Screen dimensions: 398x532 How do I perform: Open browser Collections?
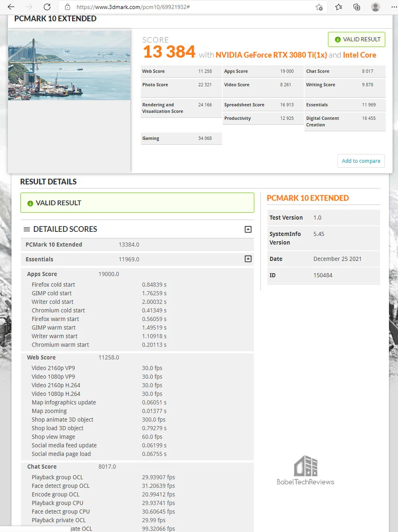(357, 7)
